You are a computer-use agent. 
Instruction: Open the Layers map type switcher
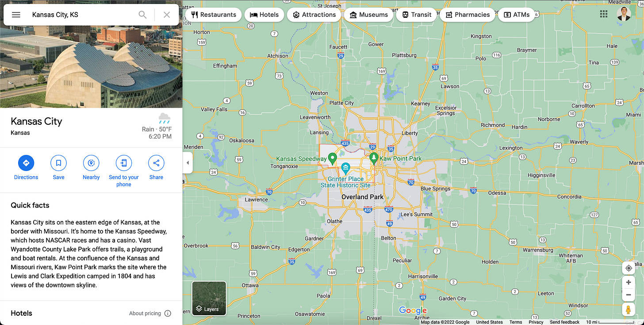209,298
